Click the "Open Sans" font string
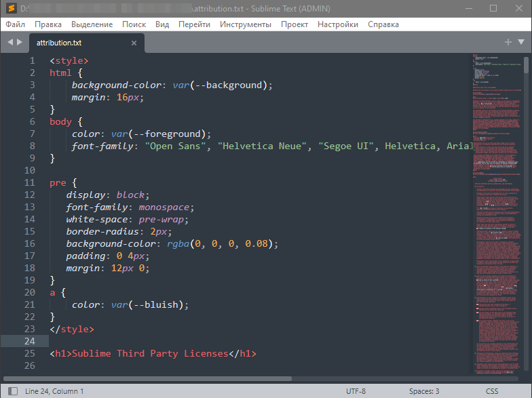Image resolution: width=532 pixels, height=398 pixels. (175, 146)
